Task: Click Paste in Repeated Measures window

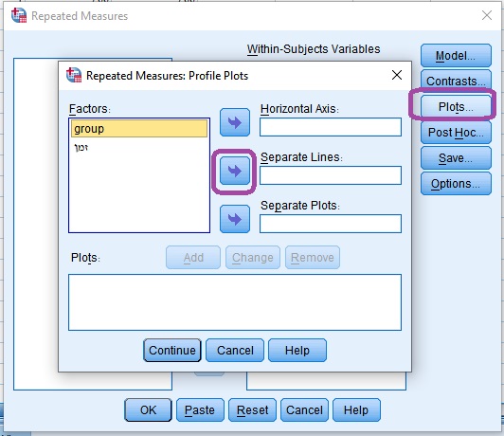Action: tap(200, 410)
